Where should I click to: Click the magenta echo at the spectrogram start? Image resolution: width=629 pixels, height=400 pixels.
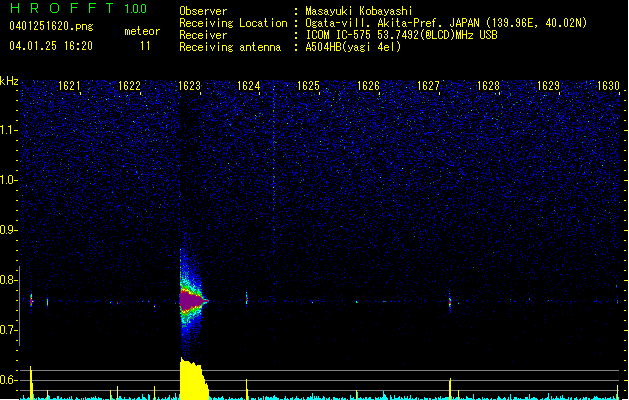[x=31, y=301]
